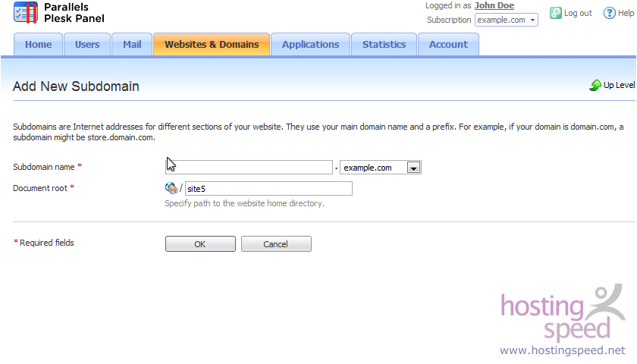Focus the Subdomain name input field
Image resolution: width=637 pixels, height=364 pixels.
tap(249, 168)
